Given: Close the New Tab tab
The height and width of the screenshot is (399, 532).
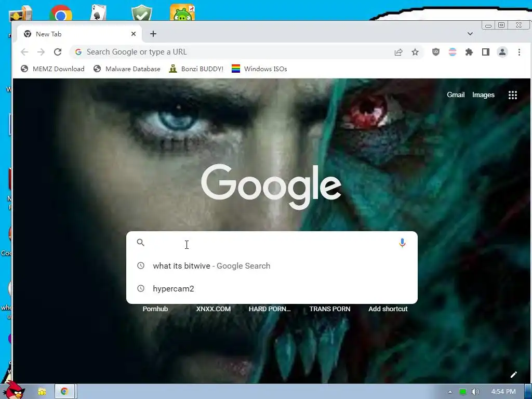Looking at the screenshot, I should click(134, 34).
